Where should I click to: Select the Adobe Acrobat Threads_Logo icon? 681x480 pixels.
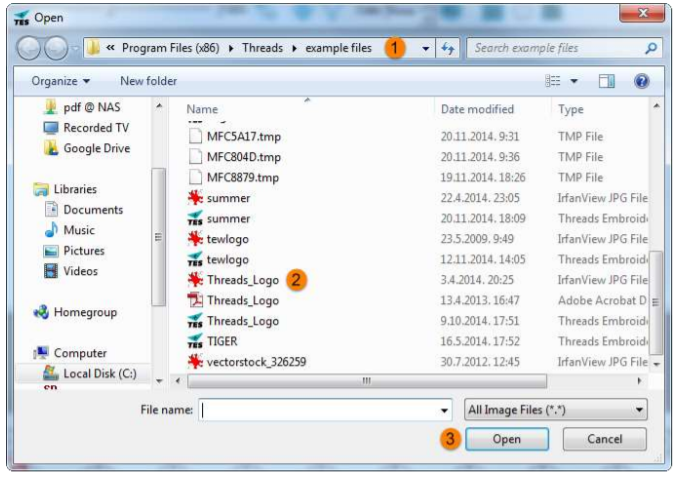coord(195,301)
